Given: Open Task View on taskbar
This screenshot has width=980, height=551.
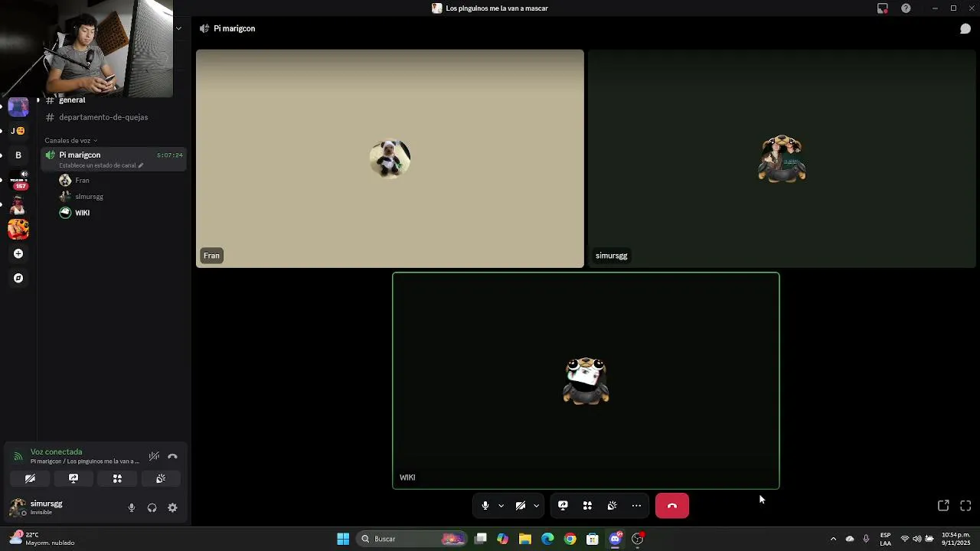Looking at the screenshot, I should (481, 539).
